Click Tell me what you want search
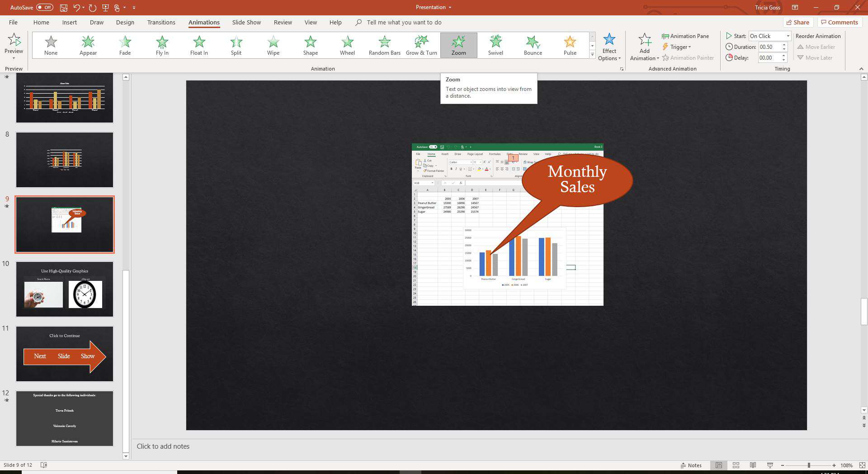The width and height of the screenshot is (868, 474). (404, 22)
